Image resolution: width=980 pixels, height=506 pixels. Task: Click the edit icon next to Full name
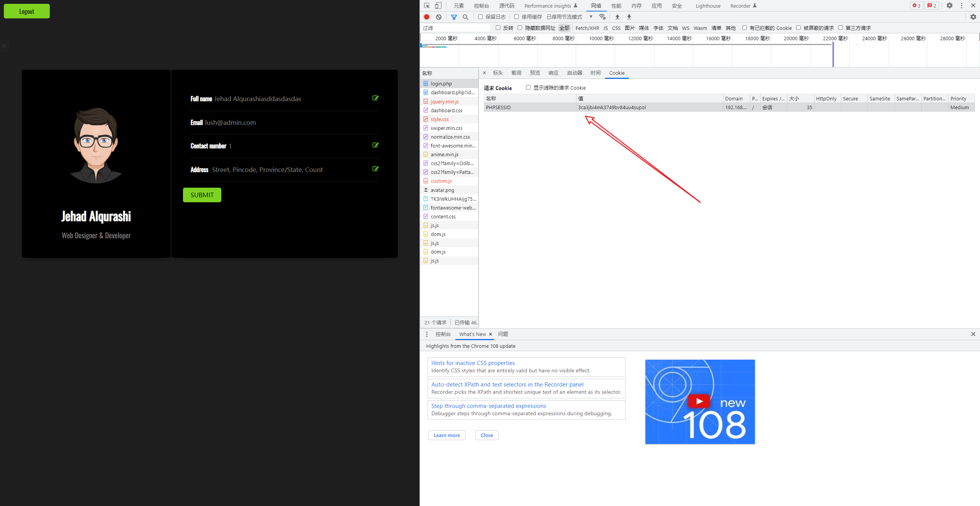tap(376, 98)
